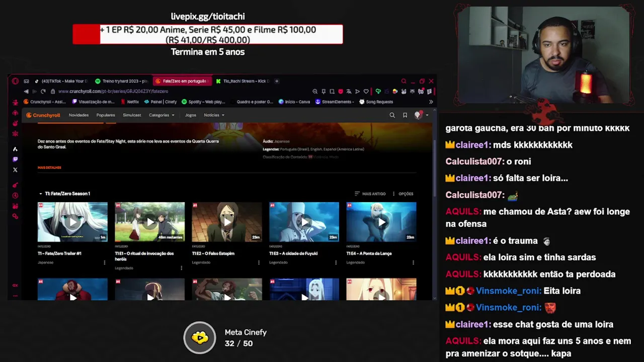Click the site padlock security icon
Image resolution: width=644 pixels, height=362 pixels.
pos(53,92)
